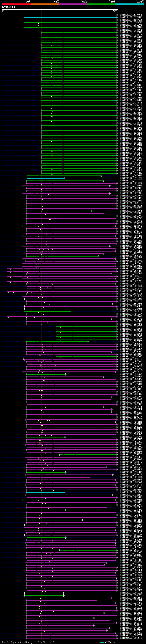
Task: Click the UniRef100_B9NCV9 label
Action: click(x=131, y=636)
